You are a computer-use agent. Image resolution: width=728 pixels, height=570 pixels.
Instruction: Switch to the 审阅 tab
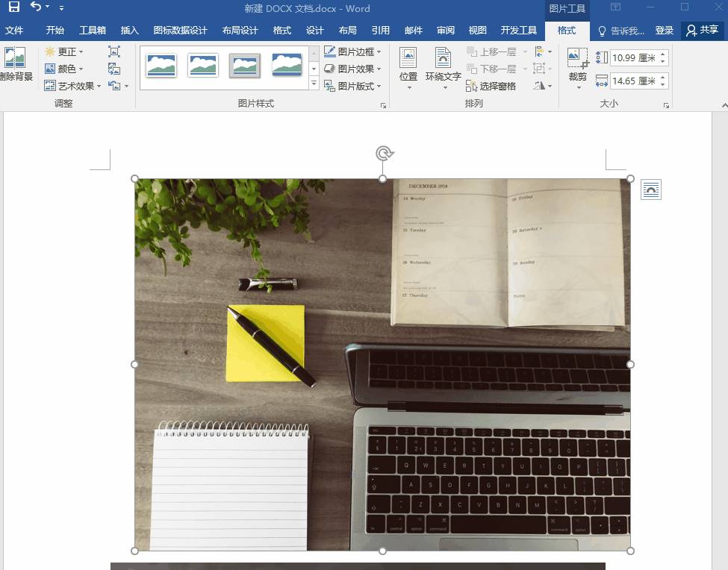tap(446, 30)
